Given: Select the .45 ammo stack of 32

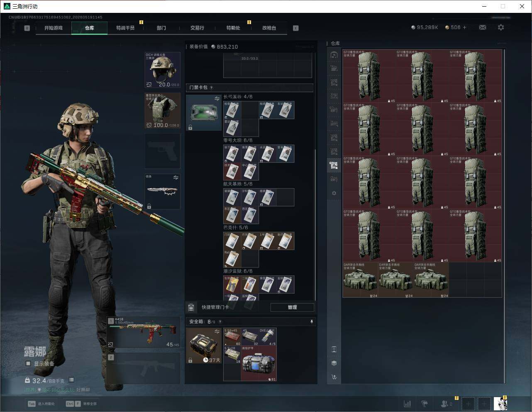Looking at the screenshot, I should point(250,337).
